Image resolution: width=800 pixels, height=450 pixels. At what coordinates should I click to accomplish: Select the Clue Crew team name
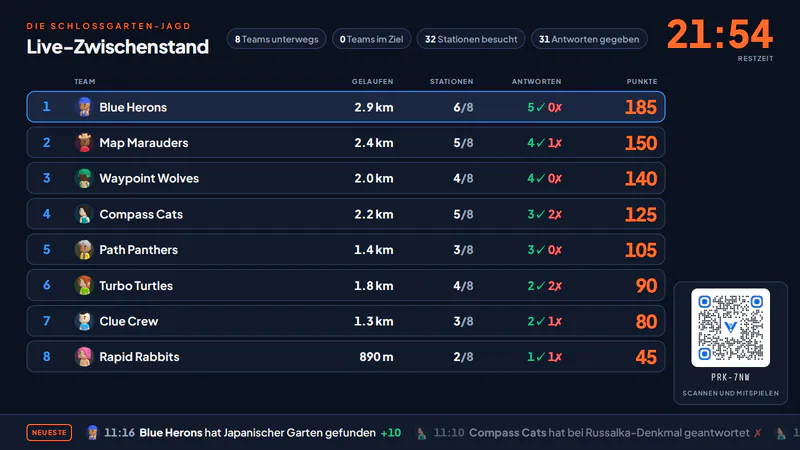[x=129, y=321]
